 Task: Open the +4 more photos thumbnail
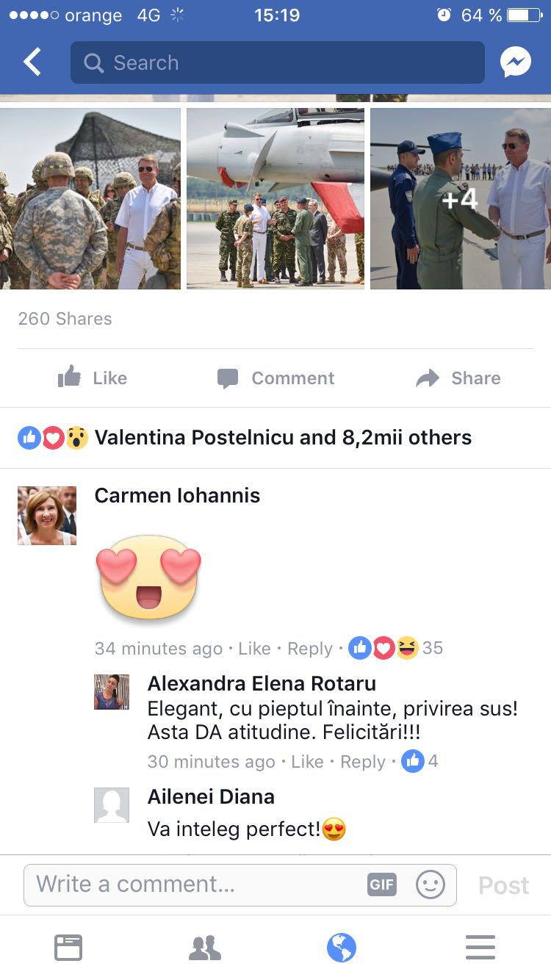(461, 199)
